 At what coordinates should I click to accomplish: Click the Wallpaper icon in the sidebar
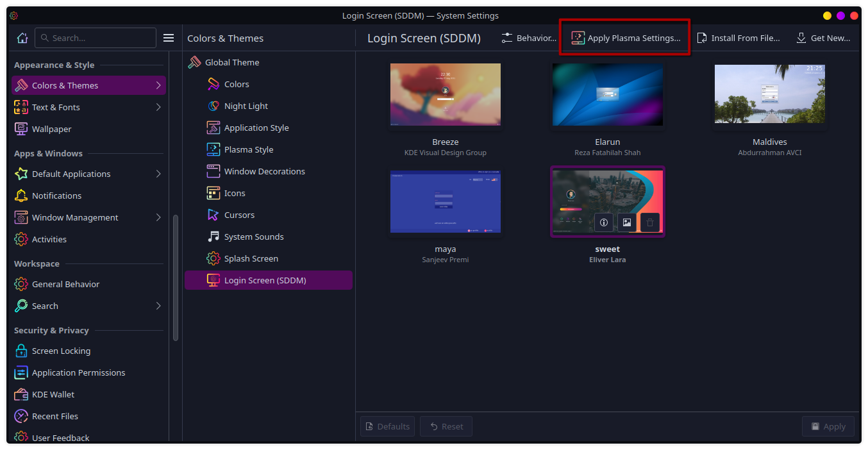pos(21,129)
